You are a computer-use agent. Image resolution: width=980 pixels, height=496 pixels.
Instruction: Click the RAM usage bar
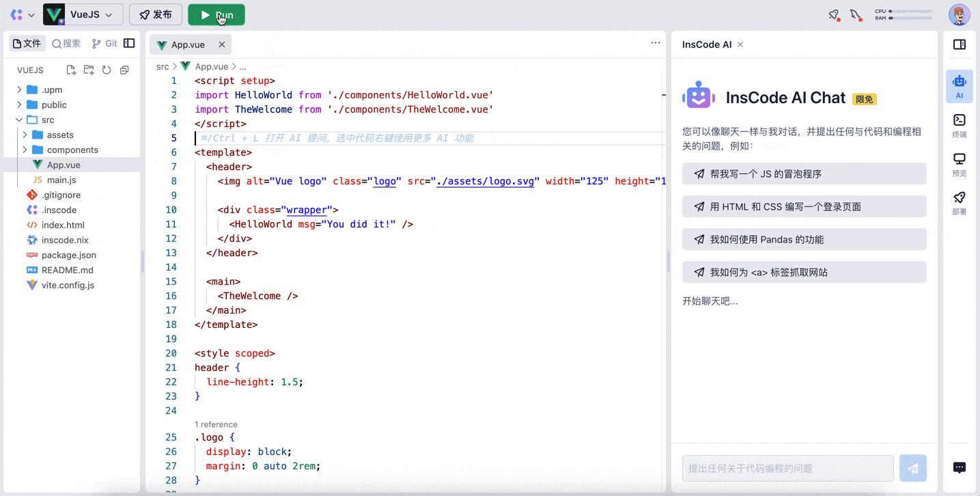910,18
